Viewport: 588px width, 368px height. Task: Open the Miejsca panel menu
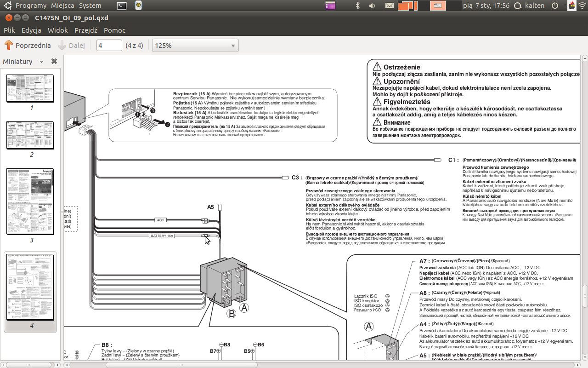63,6
